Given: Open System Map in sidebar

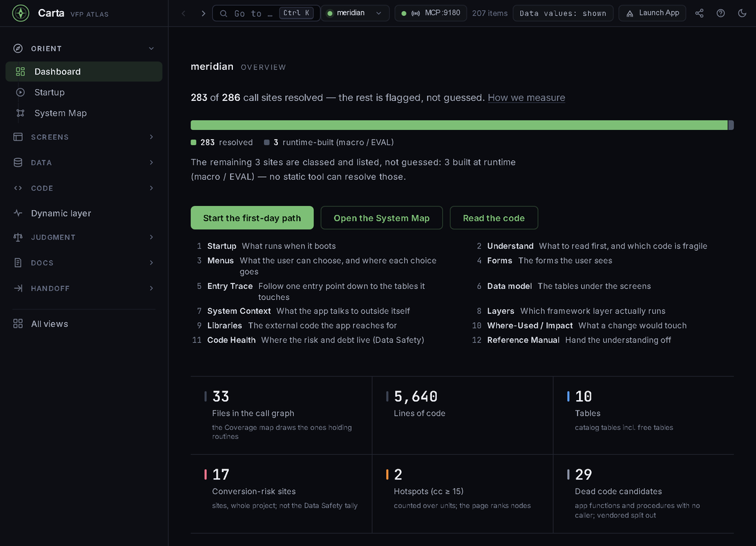Looking at the screenshot, I should click(x=84, y=113).
